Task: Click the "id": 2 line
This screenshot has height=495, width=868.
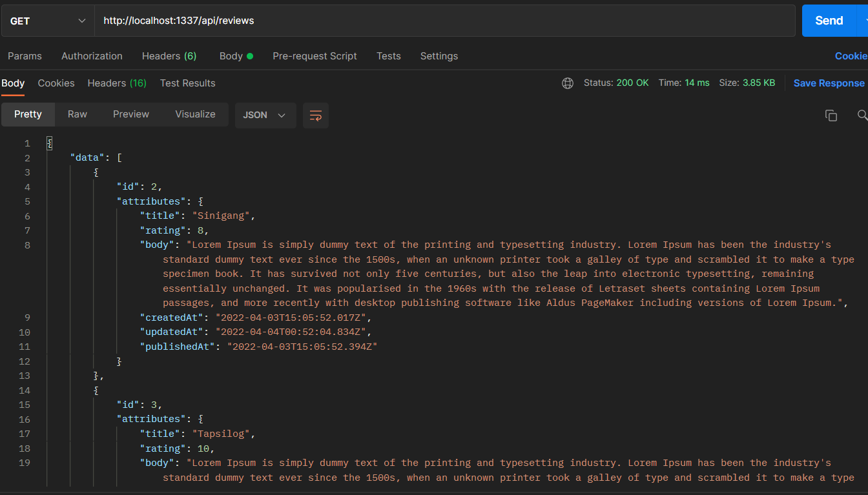Action: pos(139,187)
